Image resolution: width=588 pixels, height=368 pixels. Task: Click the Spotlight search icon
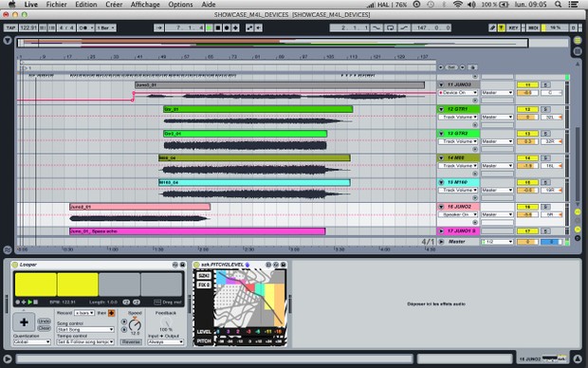click(x=558, y=5)
